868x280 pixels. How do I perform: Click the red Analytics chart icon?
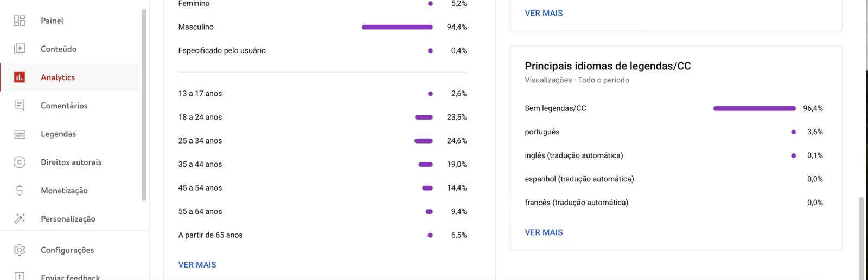click(x=20, y=77)
